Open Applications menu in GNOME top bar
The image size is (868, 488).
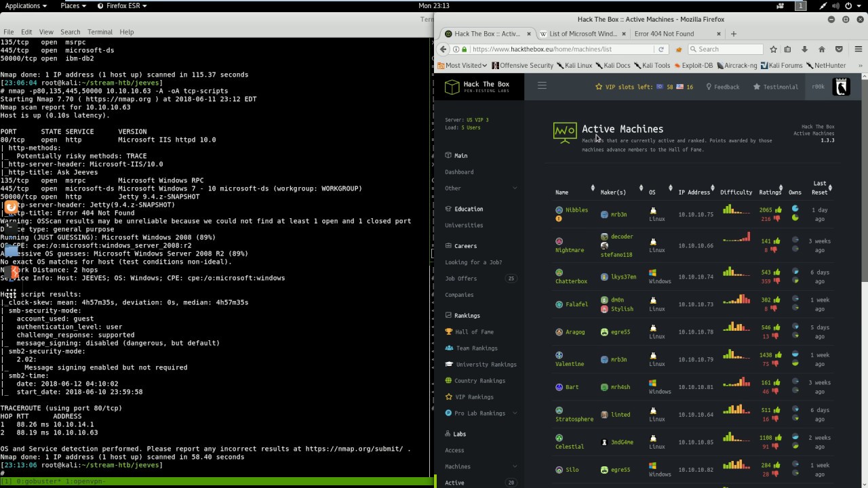click(26, 5)
